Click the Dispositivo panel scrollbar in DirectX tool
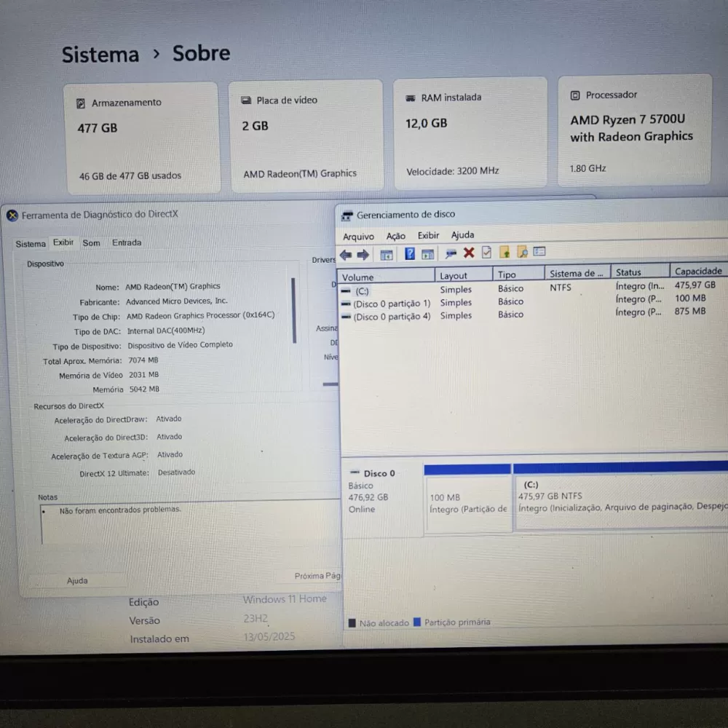The image size is (728, 728). [x=294, y=310]
